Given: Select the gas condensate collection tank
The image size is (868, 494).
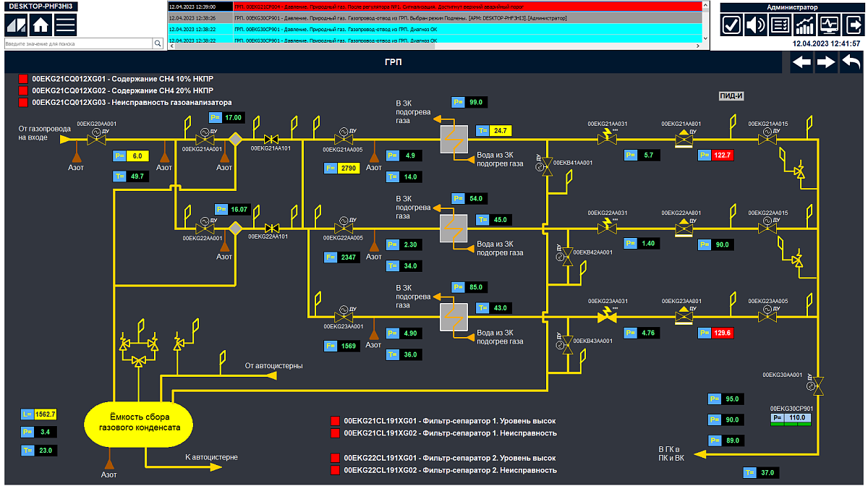Looking at the screenshot, I should (140, 422).
